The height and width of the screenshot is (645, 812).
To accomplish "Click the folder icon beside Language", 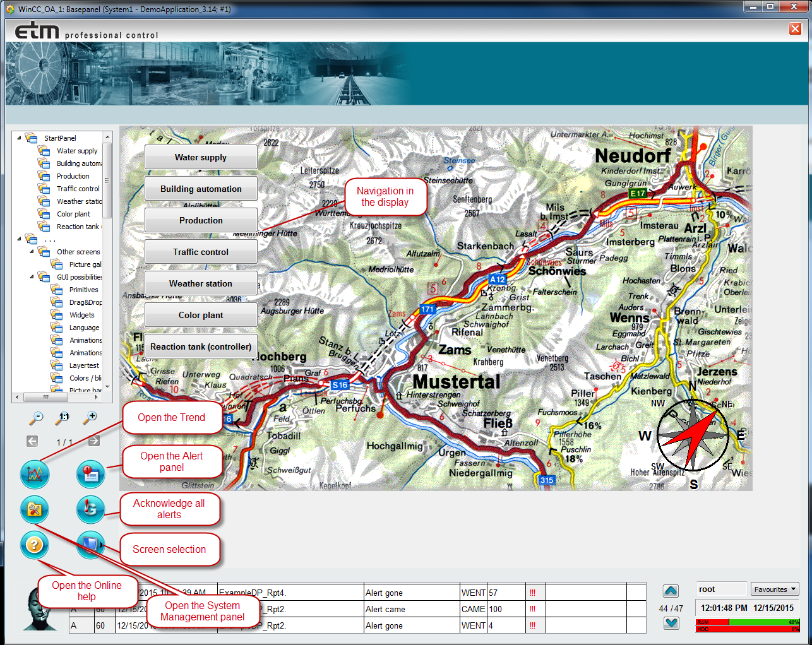I will coord(57,328).
